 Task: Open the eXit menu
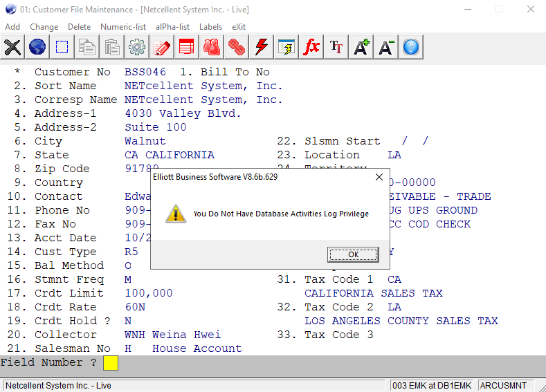pyautogui.click(x=239, y=27)
